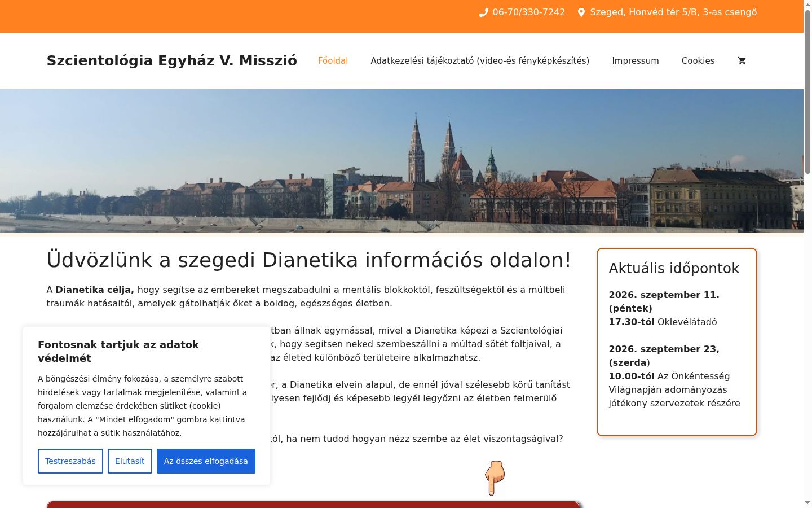Click the phone icon in the top bar
Image resolution: width=812 pixels, height=508 pixels.
[x=483, y=12]
